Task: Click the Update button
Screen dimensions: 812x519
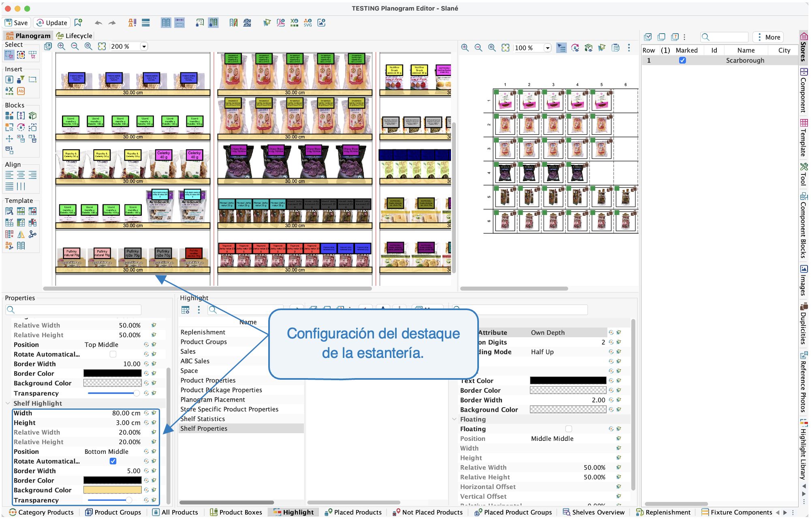Action: 52,23
